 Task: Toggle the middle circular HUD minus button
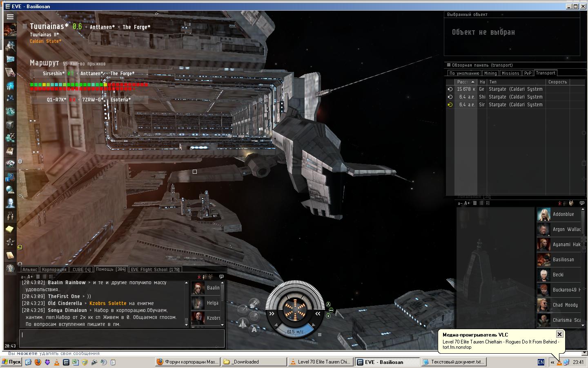(331, 310)
